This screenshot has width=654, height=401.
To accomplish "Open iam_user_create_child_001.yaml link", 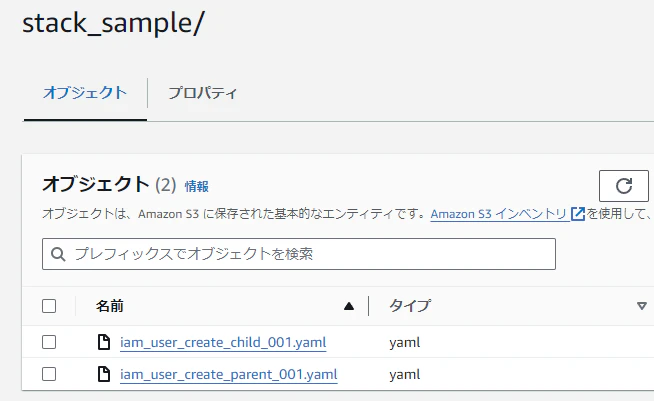I will click(223, 343).
